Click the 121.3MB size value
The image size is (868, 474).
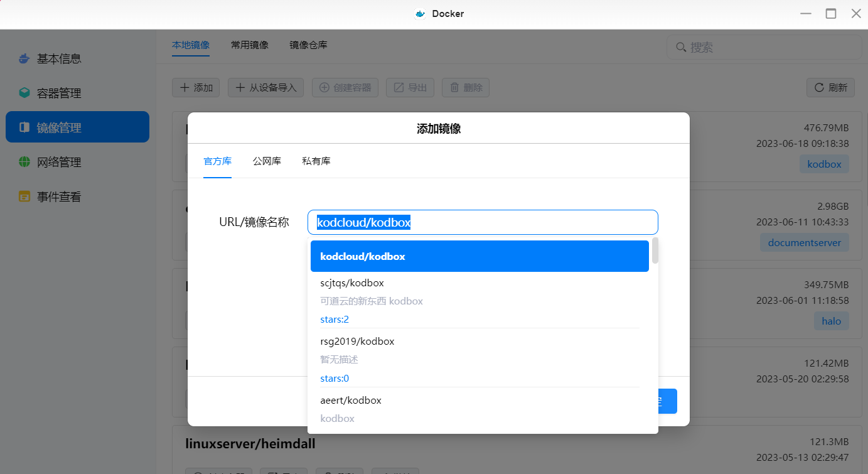[829, 441]
